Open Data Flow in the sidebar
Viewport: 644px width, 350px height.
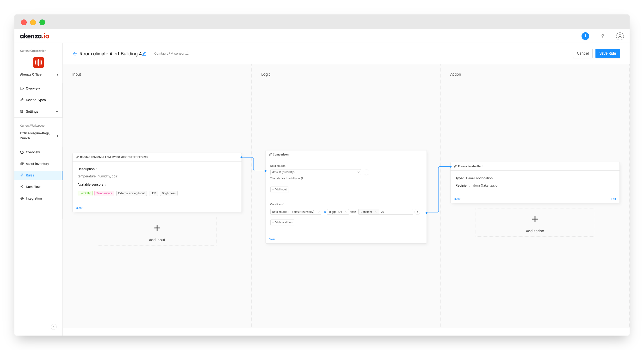click(x=33, y=187)
